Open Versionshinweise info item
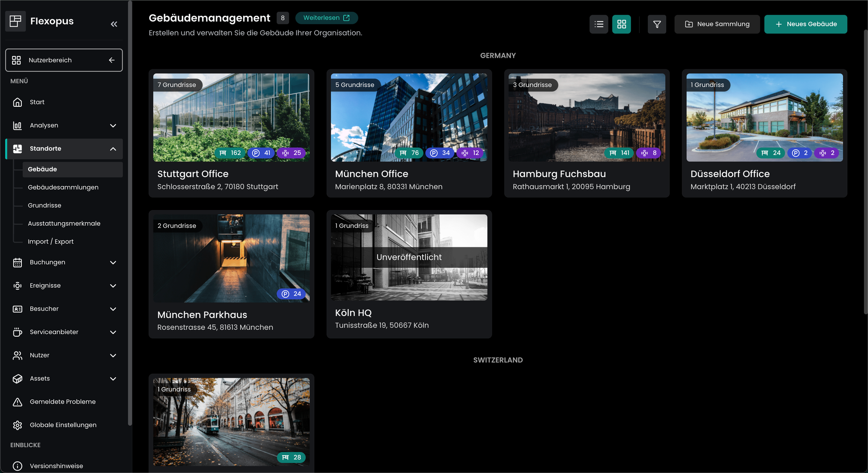This screenshot has width=868, height=473. (17, 466)
